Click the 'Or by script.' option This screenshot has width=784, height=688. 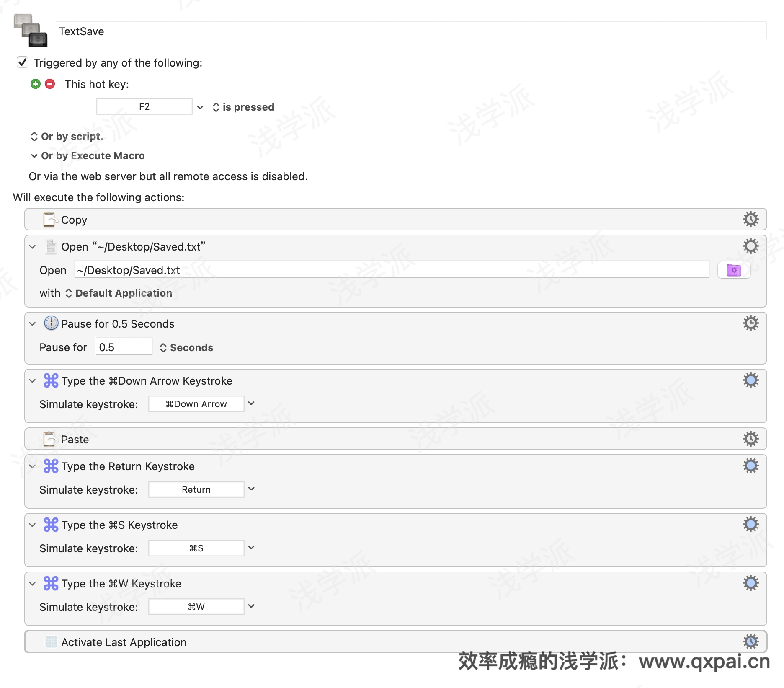click(x=67, y=137)
